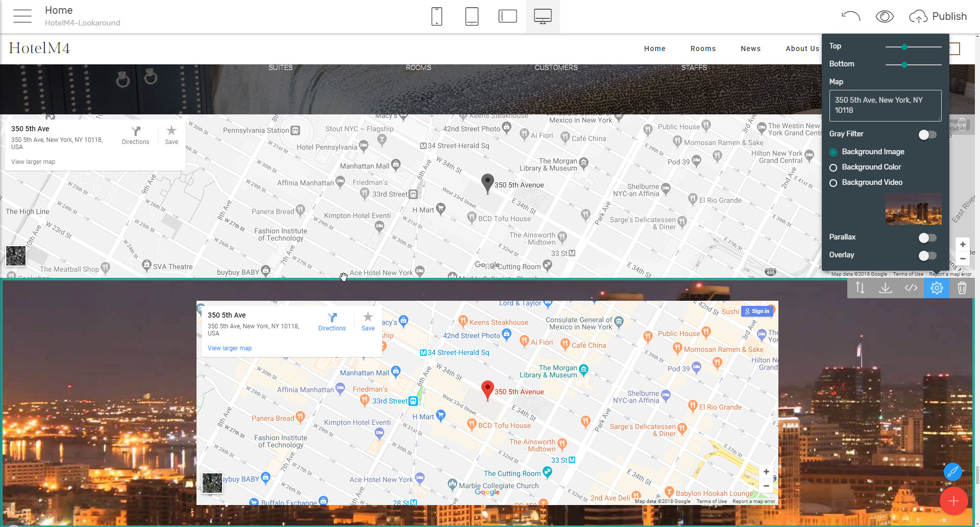Click red 350 5th Avenue map pin
The height and width of the screenshot is (527, 980).
pyautogui.click(x=487, y=390)
